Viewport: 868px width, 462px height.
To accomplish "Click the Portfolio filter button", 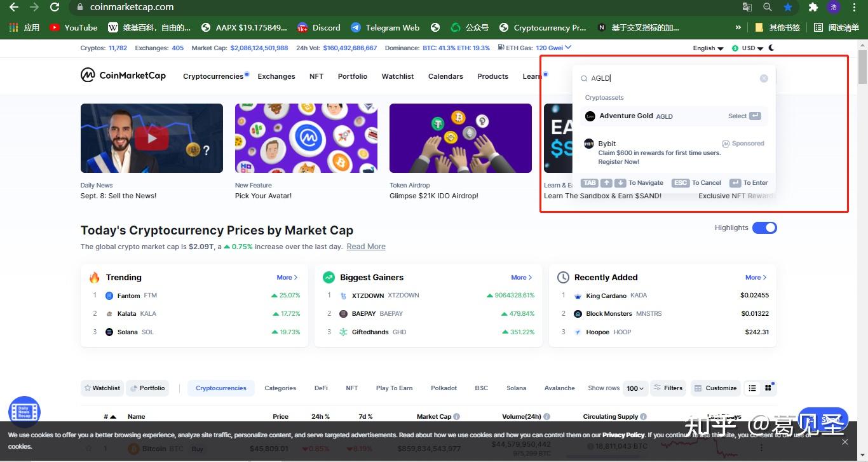I will [147, 388].
